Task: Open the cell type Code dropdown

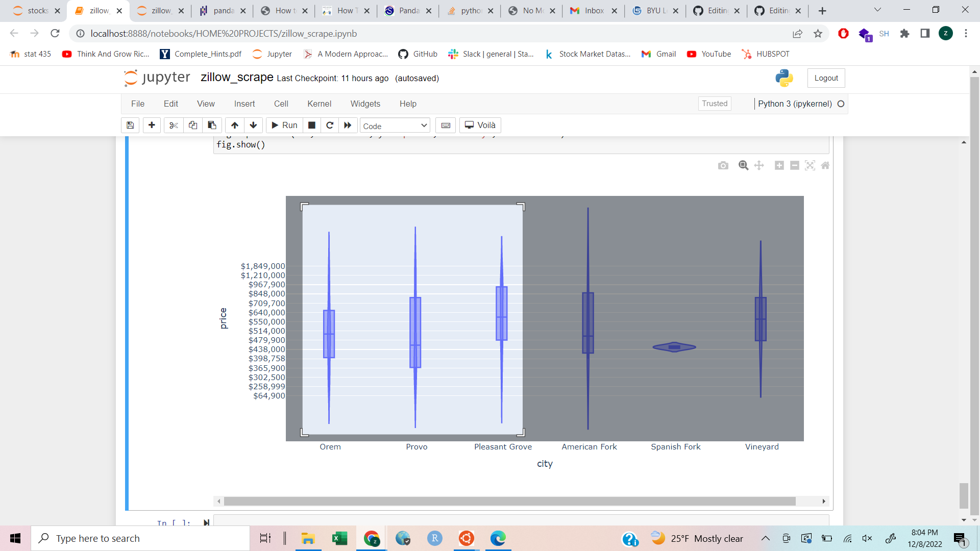Action: tap(395, 126)
